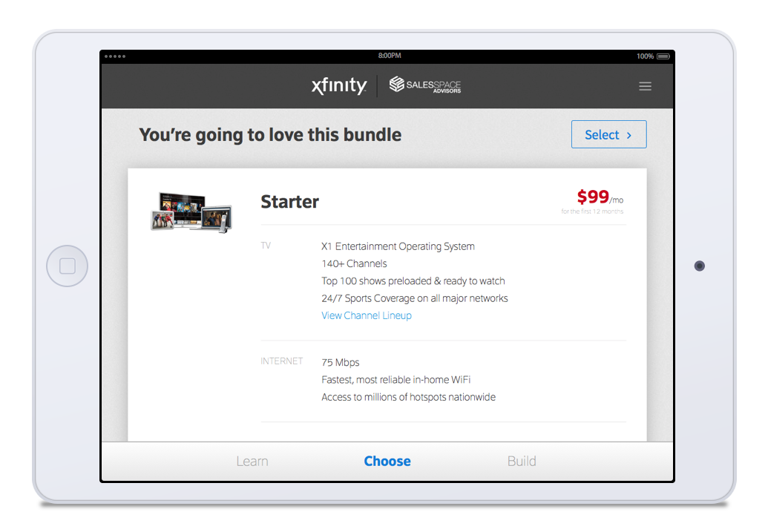
Task: Switch to the Build tab
Action: [x=522, y=461]
